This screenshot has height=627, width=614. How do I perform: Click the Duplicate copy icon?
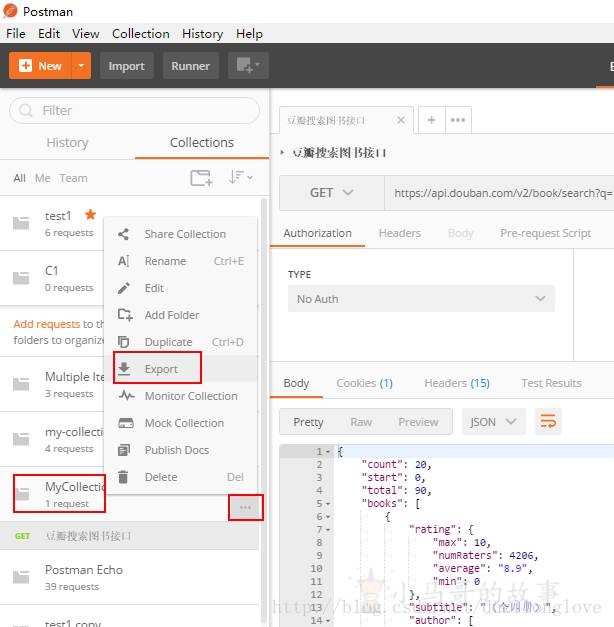124,342
